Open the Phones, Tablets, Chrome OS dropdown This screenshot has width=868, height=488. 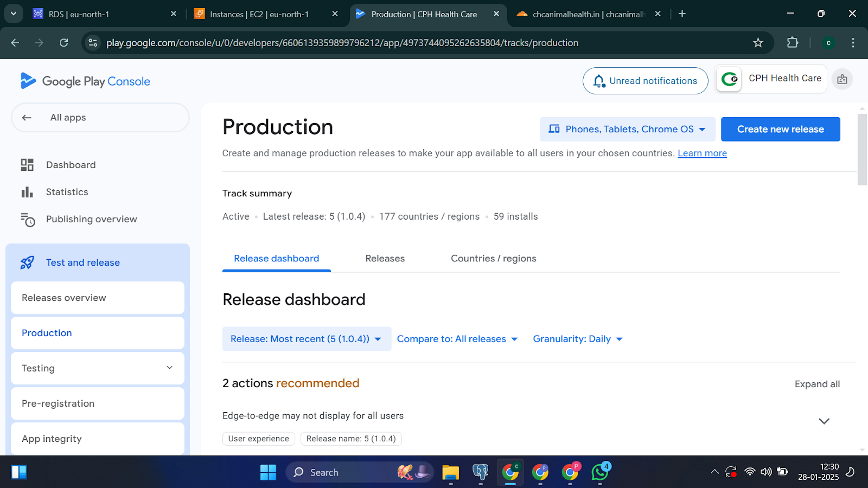[627, 129]
